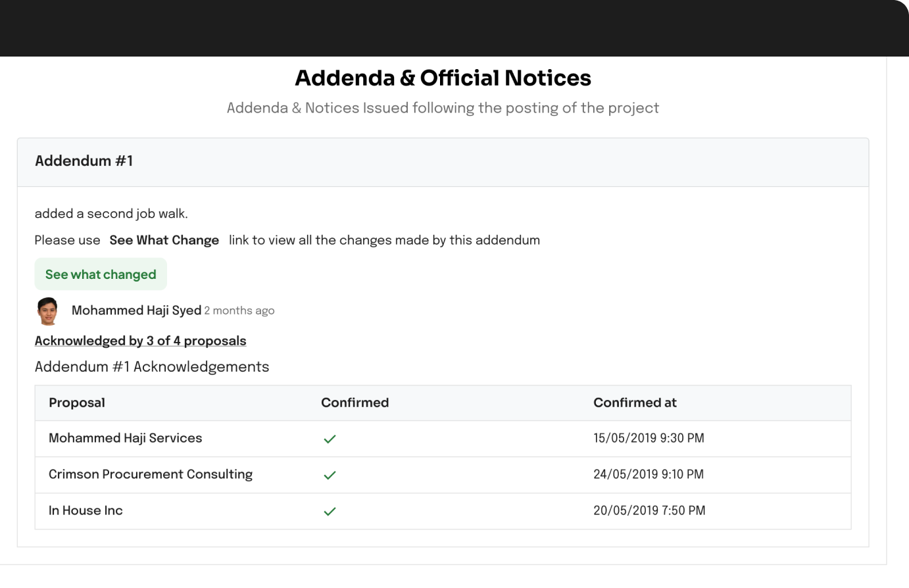Click the confirmed checkmark for In House Inc
The height and width of the screenshot is (588, 909).
click(330, 511)
